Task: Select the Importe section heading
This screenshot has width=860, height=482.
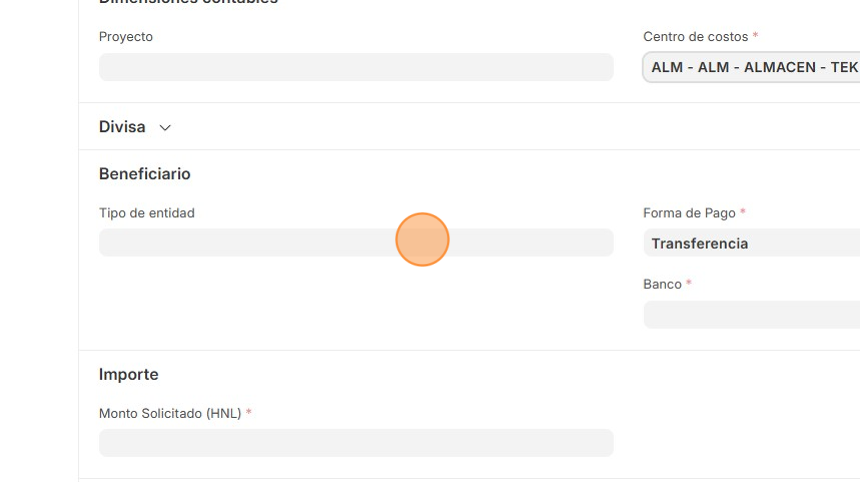Action: [129, 374]
